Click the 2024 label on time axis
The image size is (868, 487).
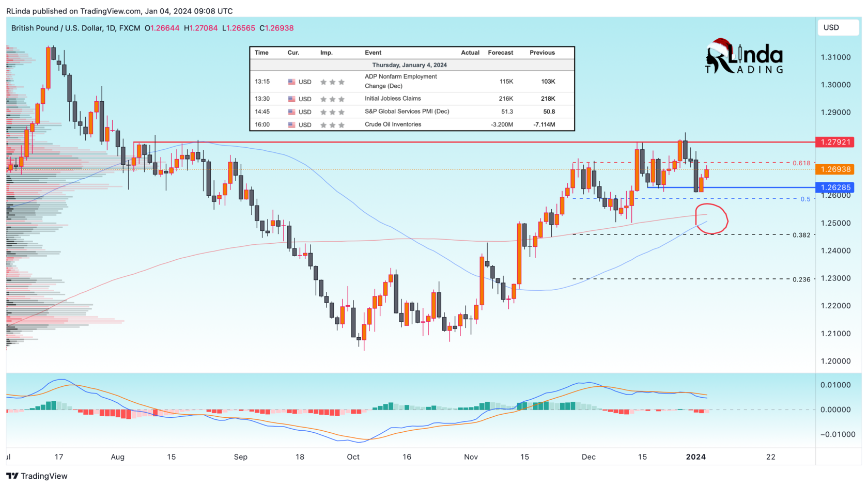pyautogui.click(x=695, y=457)
